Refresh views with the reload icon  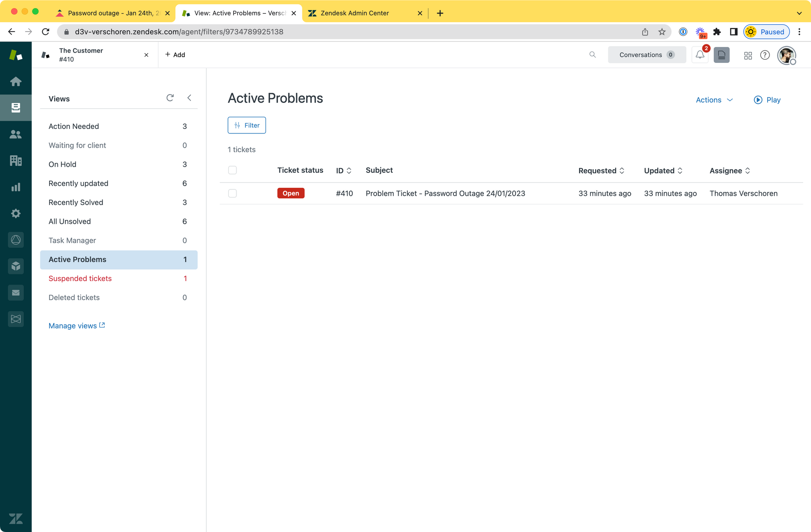point(170,98)
